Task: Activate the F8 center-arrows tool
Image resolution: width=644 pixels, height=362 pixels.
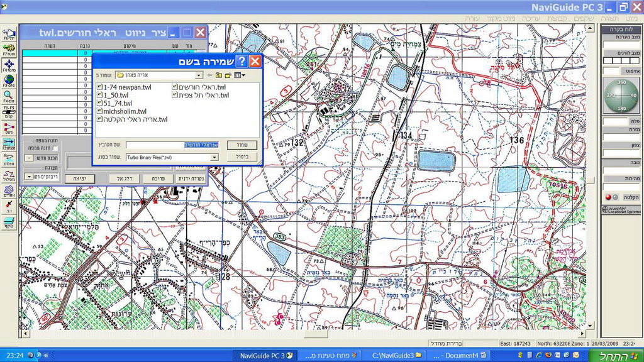Action: coord(9,65)
